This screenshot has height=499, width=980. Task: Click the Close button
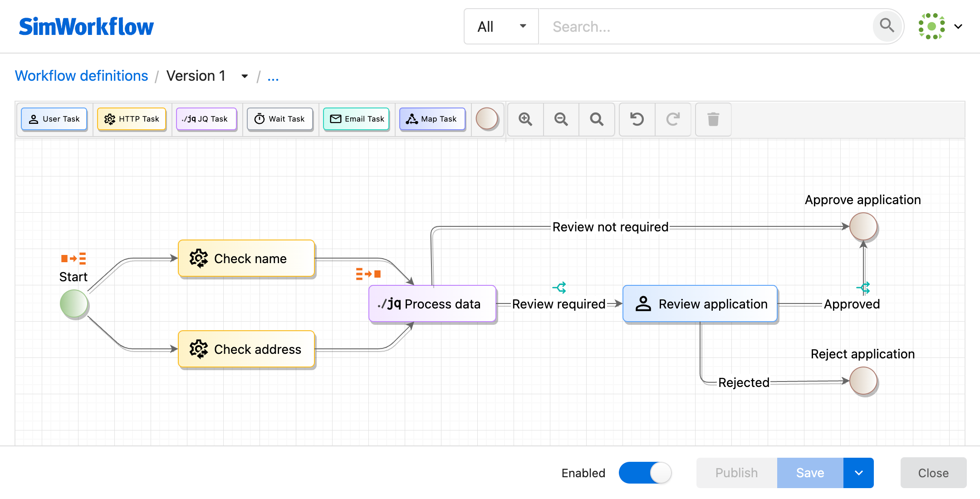coord(933,473)
